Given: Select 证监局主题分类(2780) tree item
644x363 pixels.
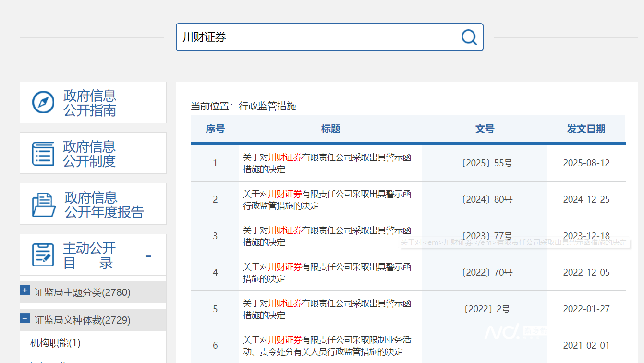Looking at the screenshot, I should point(83,292).
